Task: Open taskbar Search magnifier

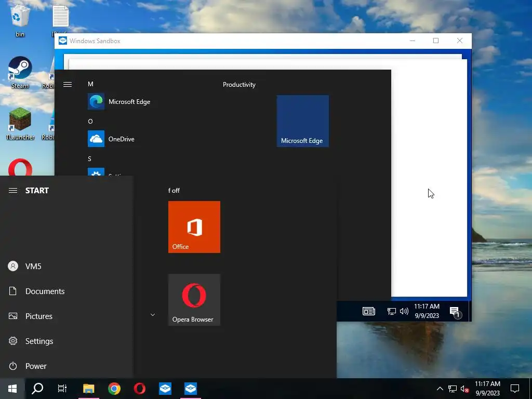Action: (x=37, y=389)
